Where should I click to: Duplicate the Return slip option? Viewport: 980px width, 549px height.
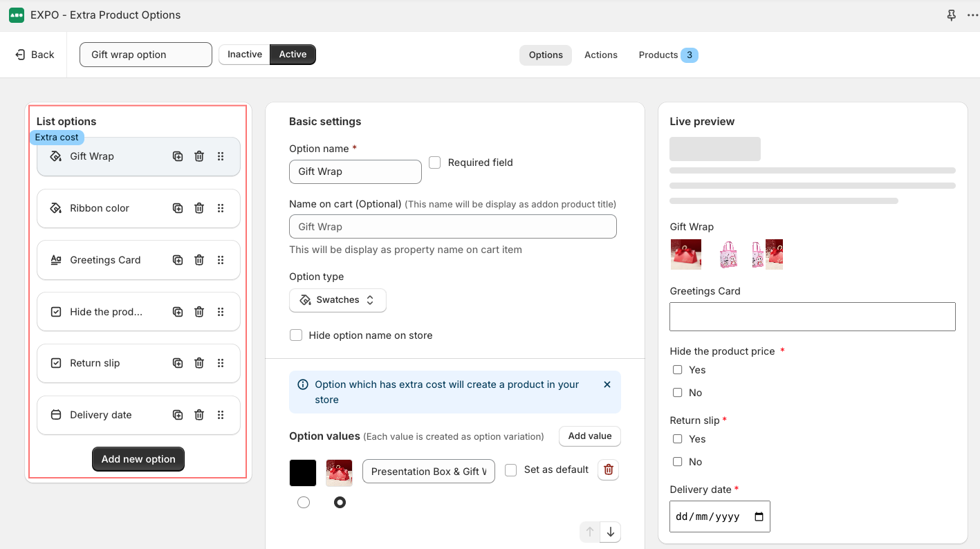pyautogui.click(x=178, y=363)
